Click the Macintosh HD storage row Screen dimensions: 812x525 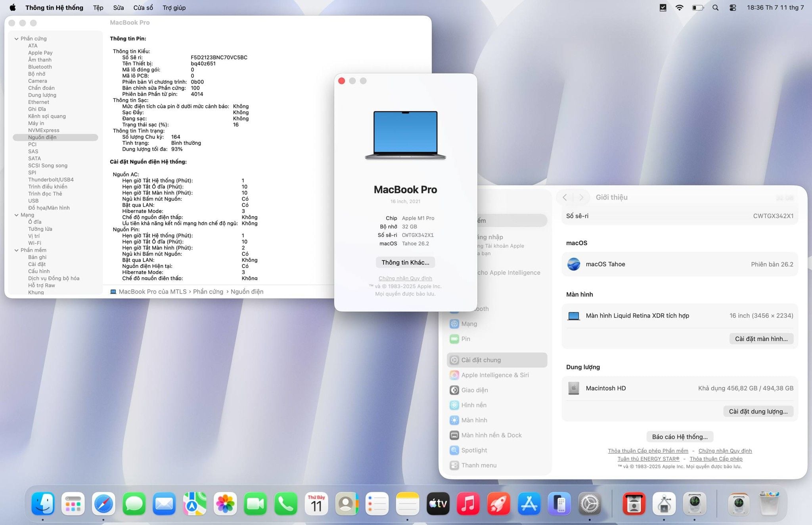pos(680,388)
